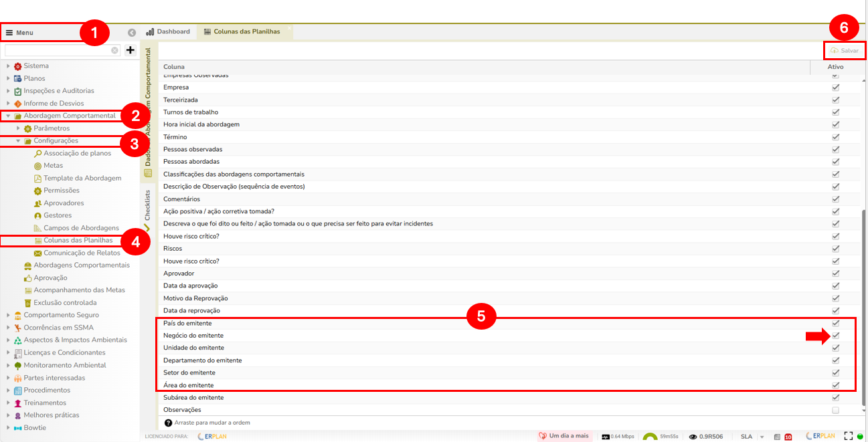This screenshot has width=868, height=442.
Task: Expand the Sistema tree node
Action: click(9, 66)
